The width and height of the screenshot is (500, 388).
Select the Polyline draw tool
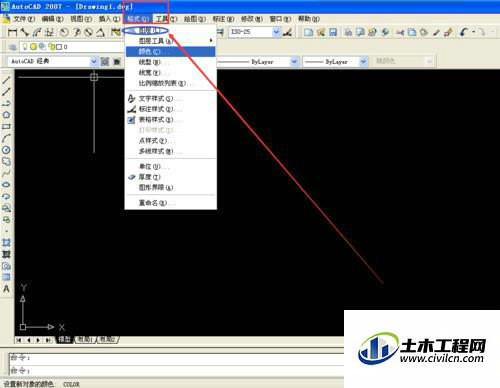[6, 103]
